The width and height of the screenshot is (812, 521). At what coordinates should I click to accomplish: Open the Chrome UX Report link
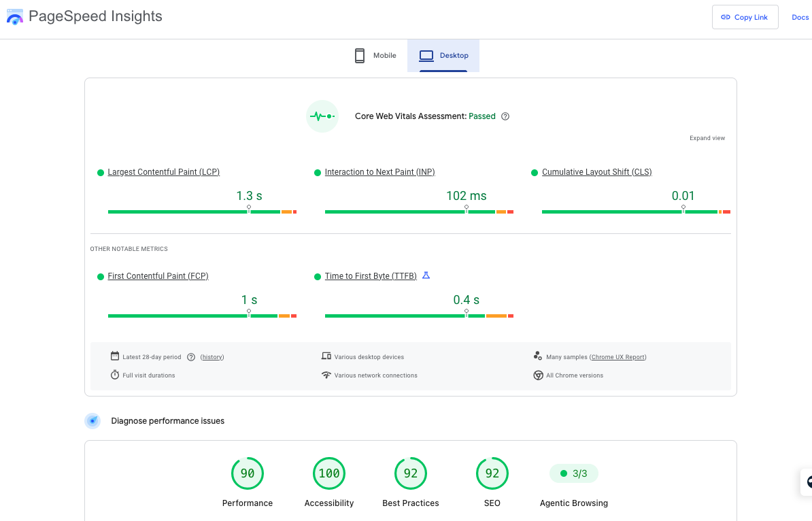click(618, 357)
